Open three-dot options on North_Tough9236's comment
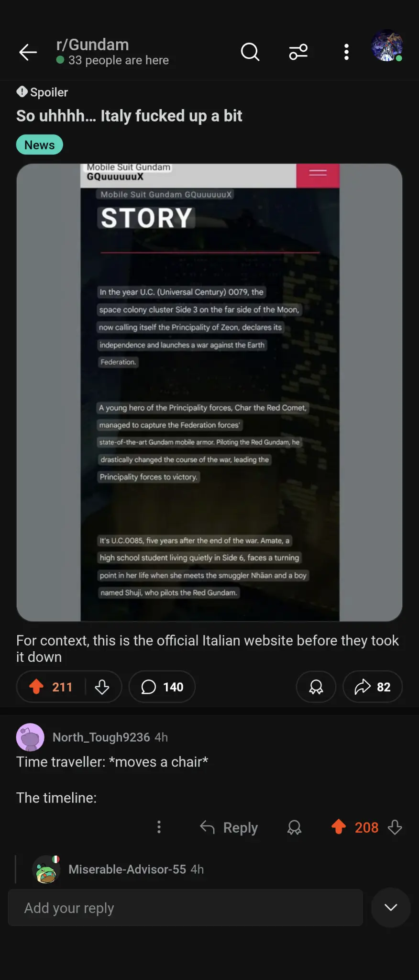This screenshot has width=419, height=980. point(159,827)
